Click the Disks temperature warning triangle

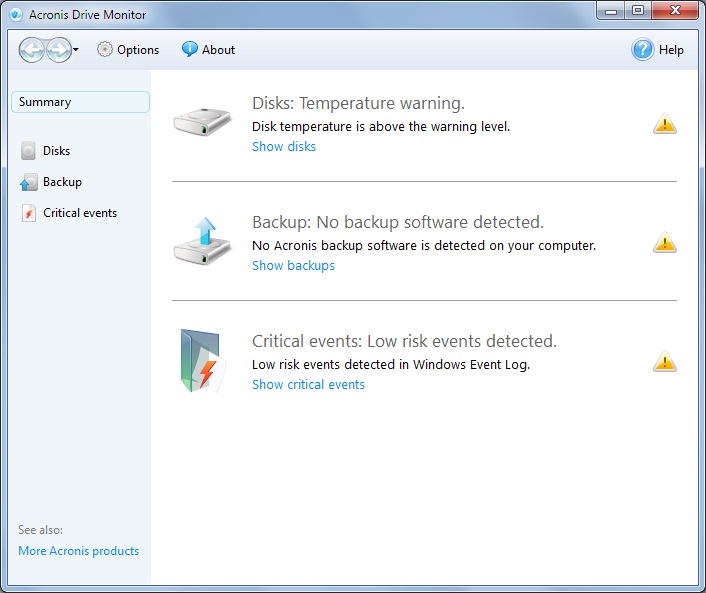tap(665, 124)
